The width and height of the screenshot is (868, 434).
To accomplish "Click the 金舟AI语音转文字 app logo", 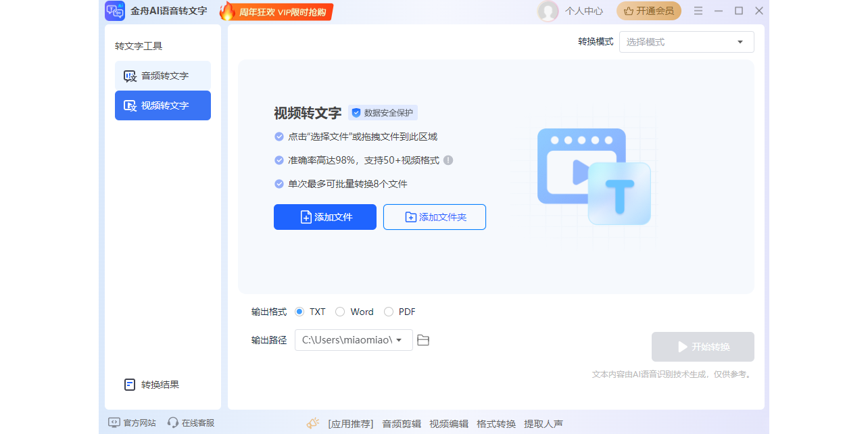I will click(115, 11).
